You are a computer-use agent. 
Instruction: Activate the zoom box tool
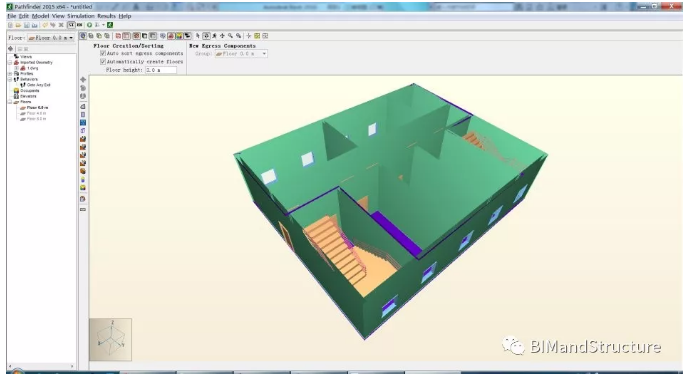pyautogui.click(x=238, y=36)
